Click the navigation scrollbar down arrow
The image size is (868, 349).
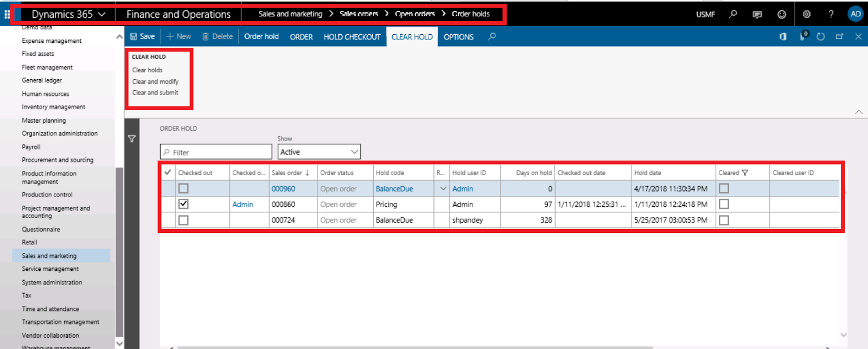click(x=119, y=343)
